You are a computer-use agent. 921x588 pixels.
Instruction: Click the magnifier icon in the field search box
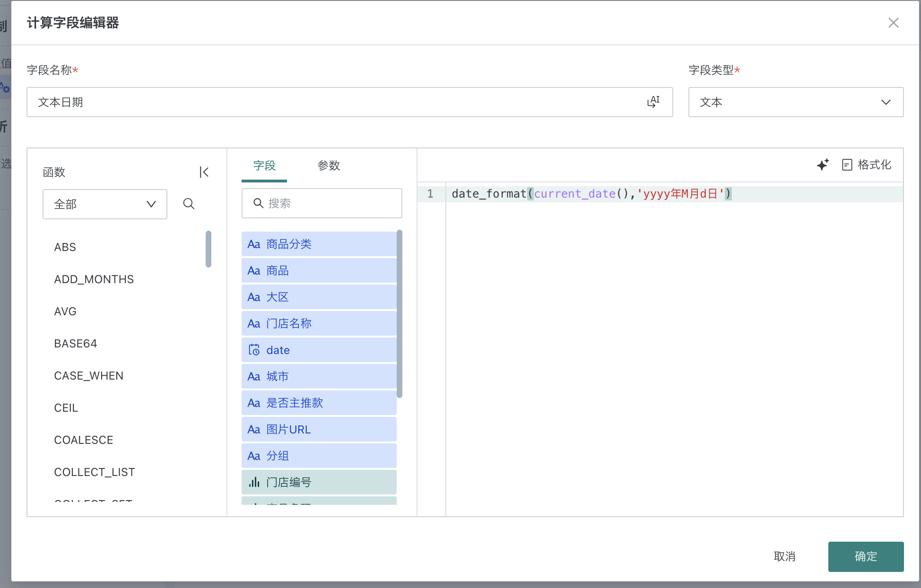[x=258, y=203]
